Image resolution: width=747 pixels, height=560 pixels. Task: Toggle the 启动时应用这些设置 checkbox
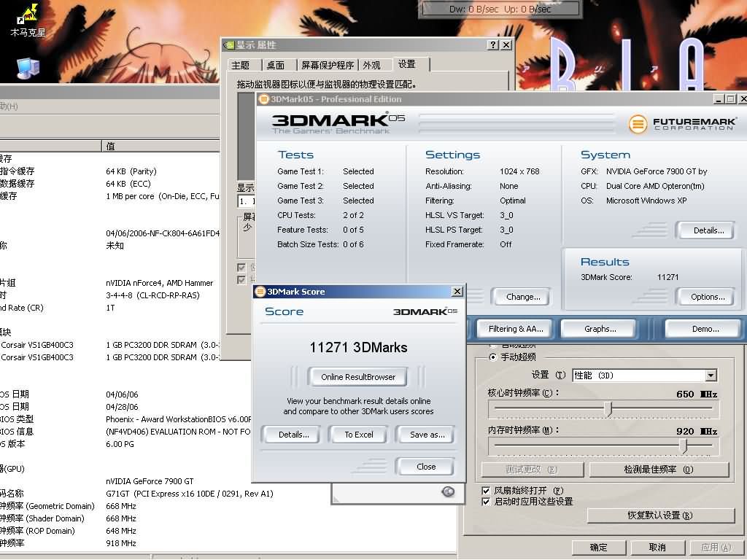click(485, 502)
